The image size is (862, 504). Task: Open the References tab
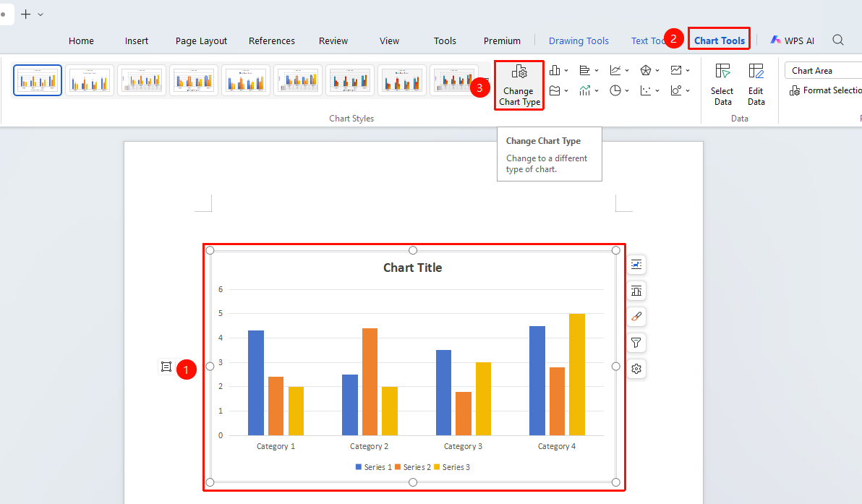[x=272, y=40]
